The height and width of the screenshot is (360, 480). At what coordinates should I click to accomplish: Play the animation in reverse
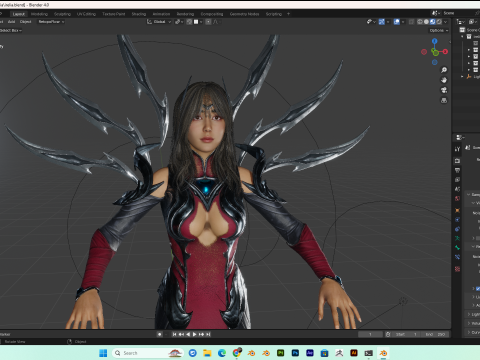tap(188, 334)
